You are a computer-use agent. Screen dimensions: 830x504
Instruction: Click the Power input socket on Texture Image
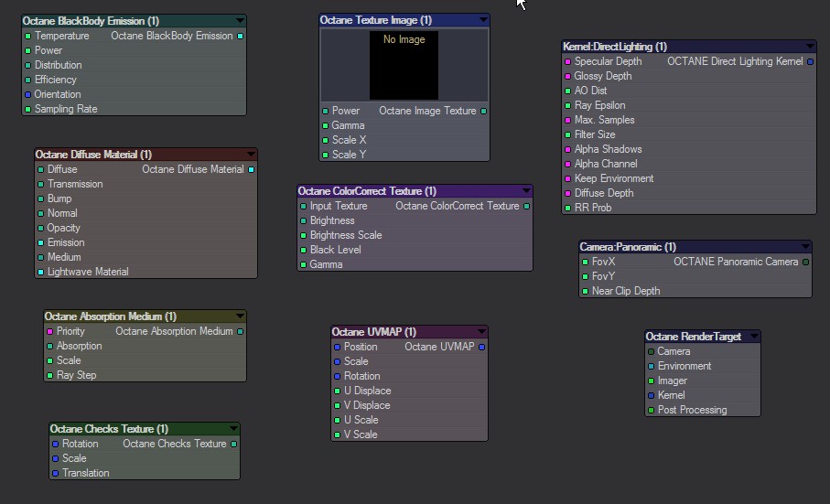click(x=326, y=111)
